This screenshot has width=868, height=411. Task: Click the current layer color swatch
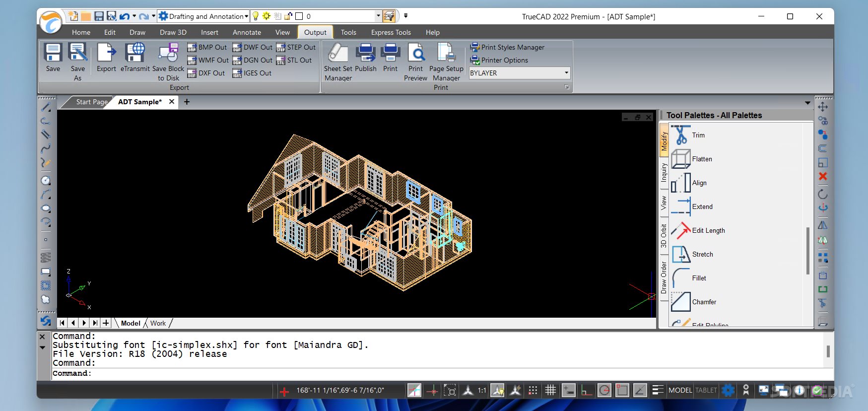point(299,16)
